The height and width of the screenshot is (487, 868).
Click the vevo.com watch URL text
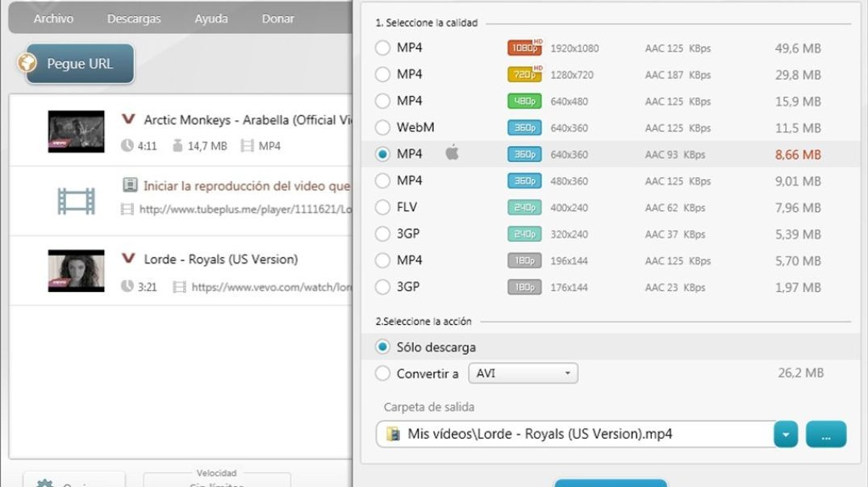[271, 287]
